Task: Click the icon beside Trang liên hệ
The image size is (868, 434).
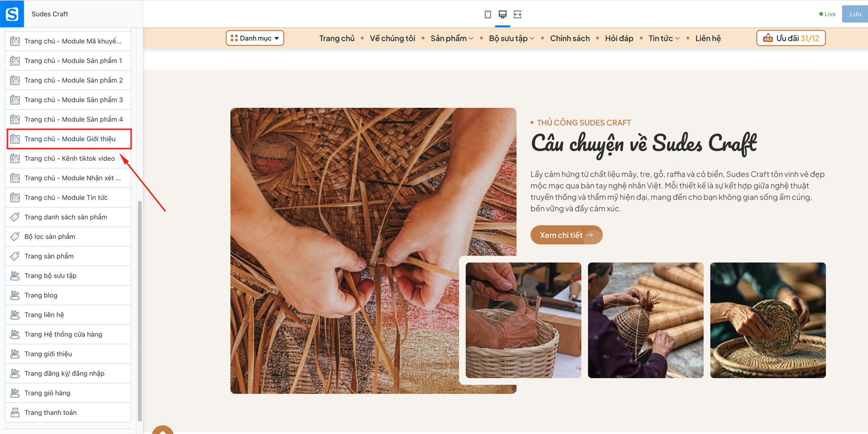Action: [15, 315]
